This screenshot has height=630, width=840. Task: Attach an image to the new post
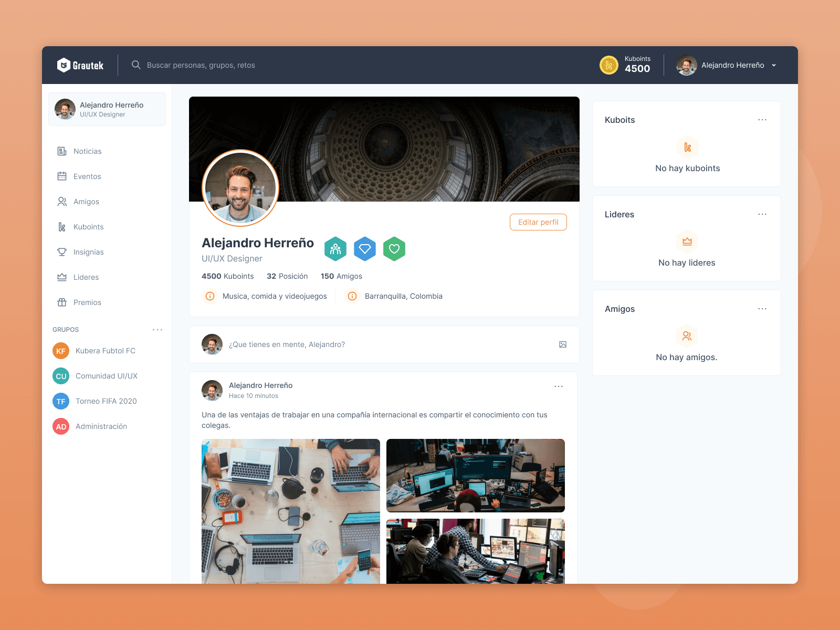pyautogui.click(x=563, y=344)
